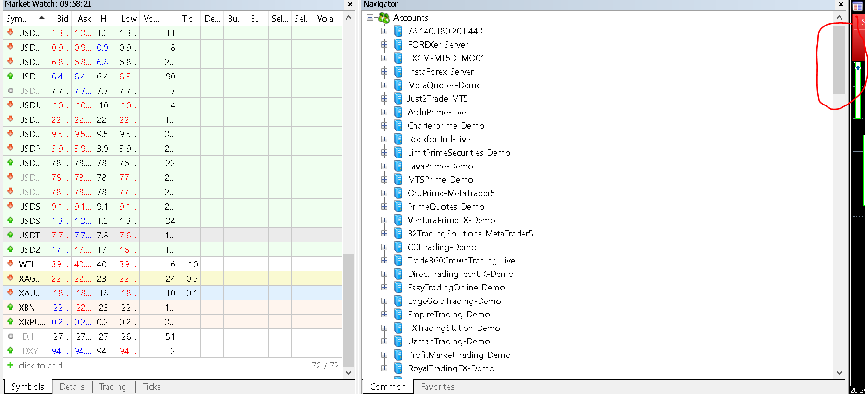Expand the ArduPrime-Live node
Image resolution: width=868 pixels, height=394 pixels.
click(x=384, y=112)
